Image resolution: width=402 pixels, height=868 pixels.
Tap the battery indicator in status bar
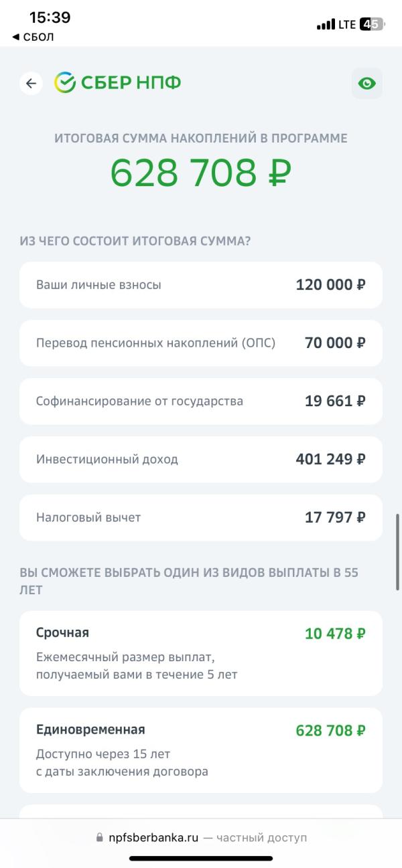click(x=372, y=25)
